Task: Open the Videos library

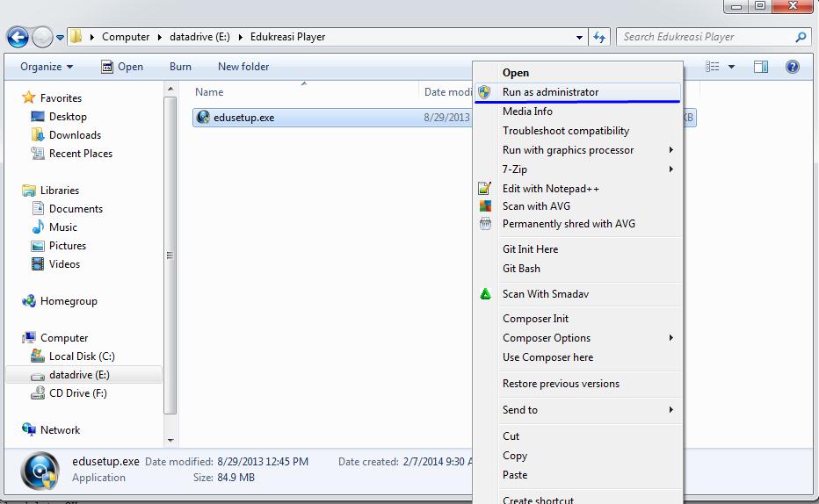Action: (x=64, y=264)
